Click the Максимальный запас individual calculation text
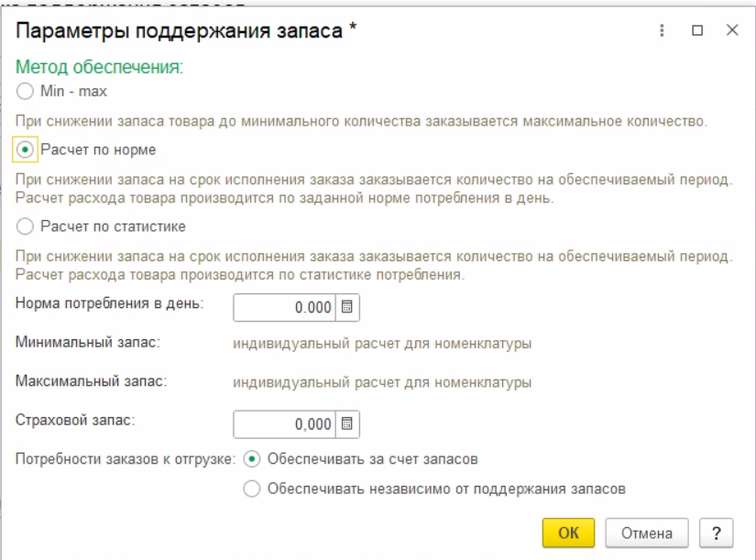756x560 pixels. click(382, 381)
